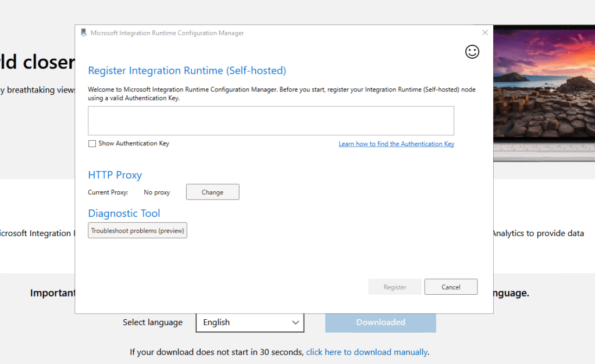Follow the click here to download manually link

366,352
